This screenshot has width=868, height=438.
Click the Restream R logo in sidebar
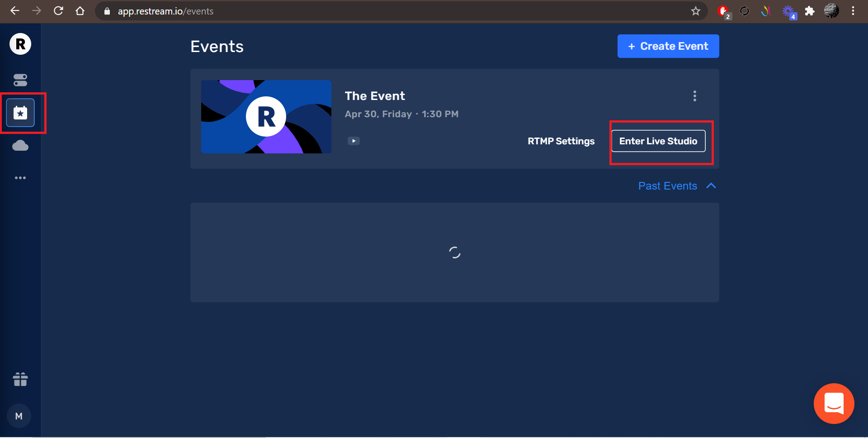point(20,44)
